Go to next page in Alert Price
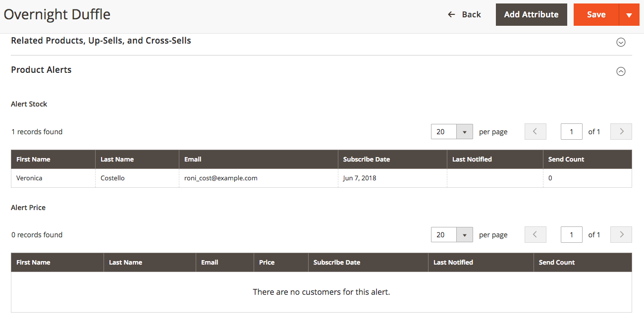Image resolution: width=644 pixels, height=327 pixels. tap(621, 235)
